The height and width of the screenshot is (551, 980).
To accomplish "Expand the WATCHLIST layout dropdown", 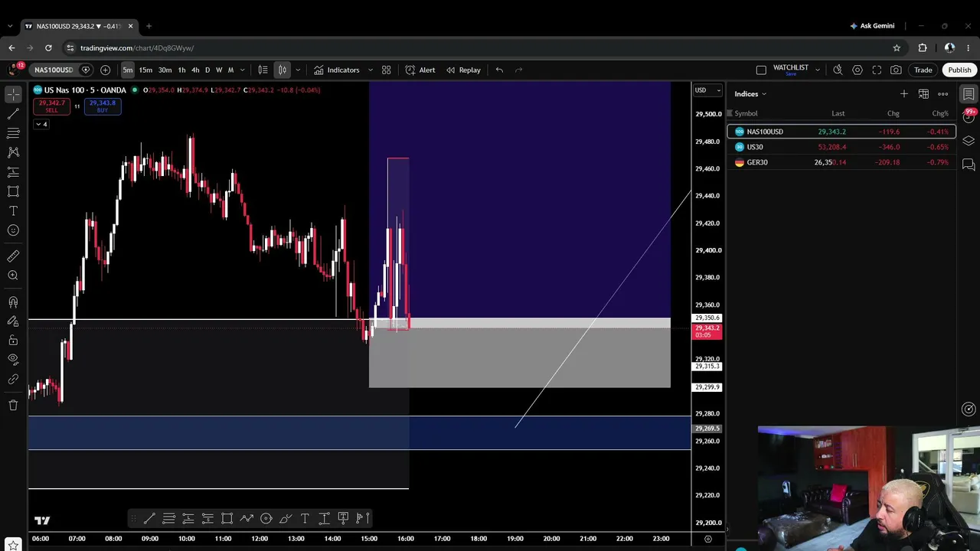I will coord(818,70).
